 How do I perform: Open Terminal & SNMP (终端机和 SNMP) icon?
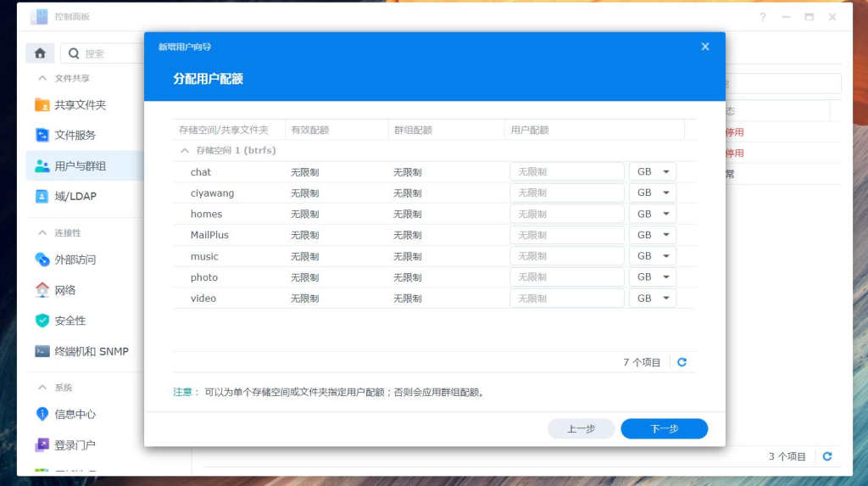[42, 351]
